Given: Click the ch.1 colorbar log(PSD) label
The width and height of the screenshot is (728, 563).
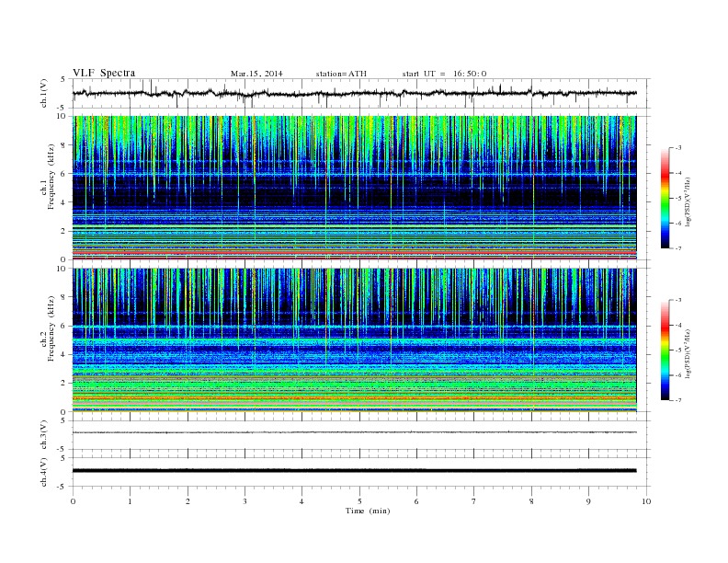Looking at the screenshot, I should (x=688, y=201).
